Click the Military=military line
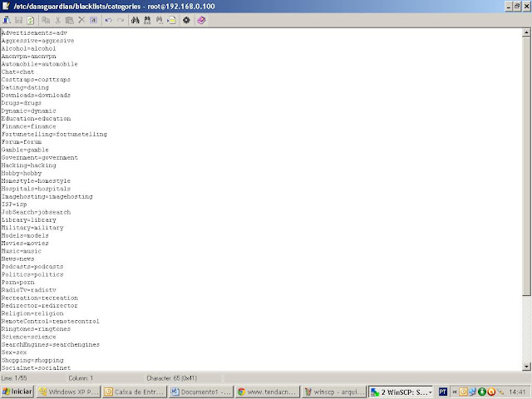 tap(32, 228)
